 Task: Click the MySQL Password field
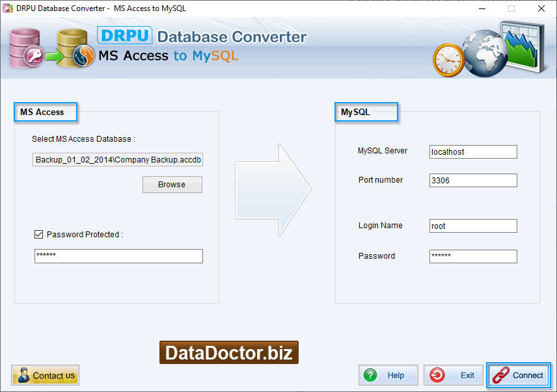(473, 256)
